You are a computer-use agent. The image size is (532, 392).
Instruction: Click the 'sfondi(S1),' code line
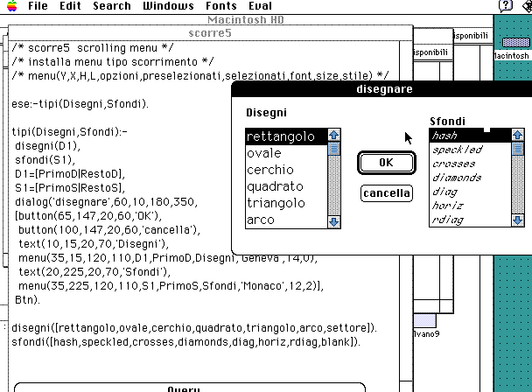pos(45,160)
